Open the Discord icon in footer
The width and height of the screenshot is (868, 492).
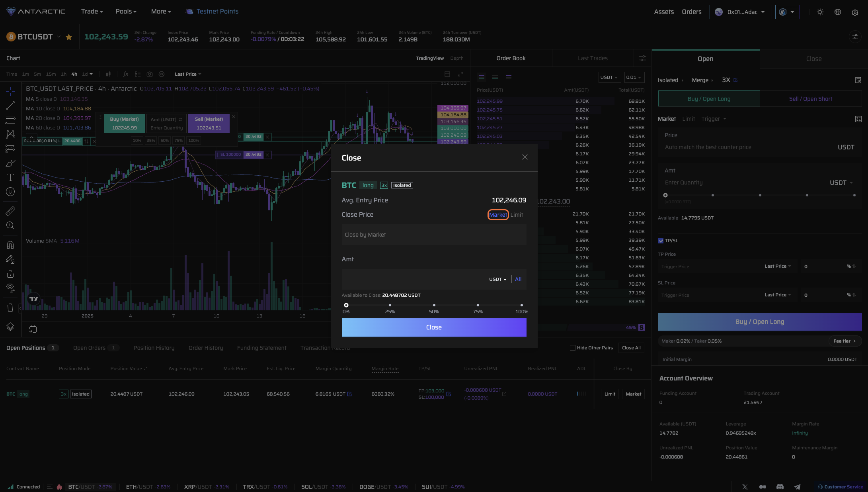coord(780,487)
